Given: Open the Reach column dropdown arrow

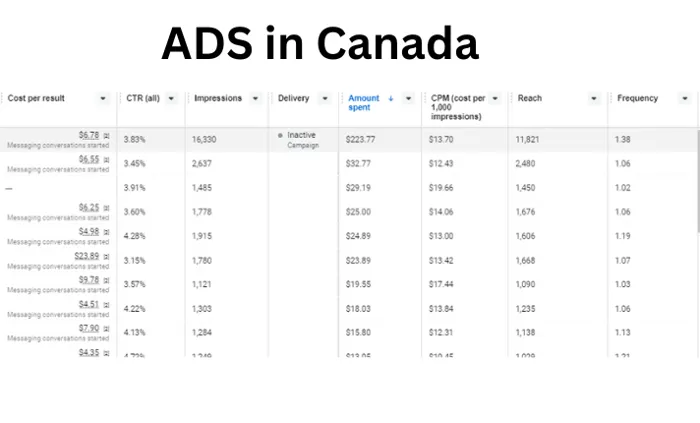Looking at the screenshot, I should coord(594,98).
